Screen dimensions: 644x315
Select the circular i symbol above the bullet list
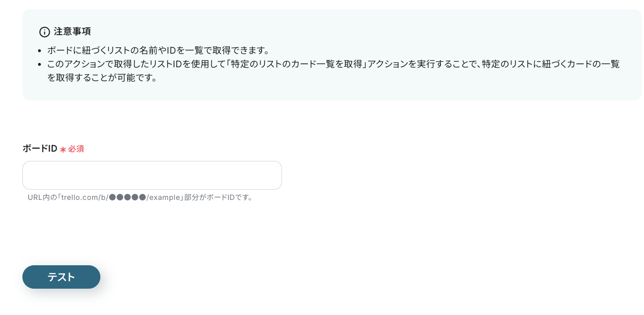[x=44, y=32]
